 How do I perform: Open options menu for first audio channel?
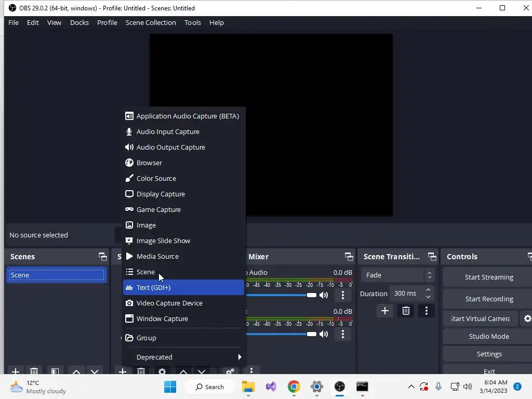[343, 295]
